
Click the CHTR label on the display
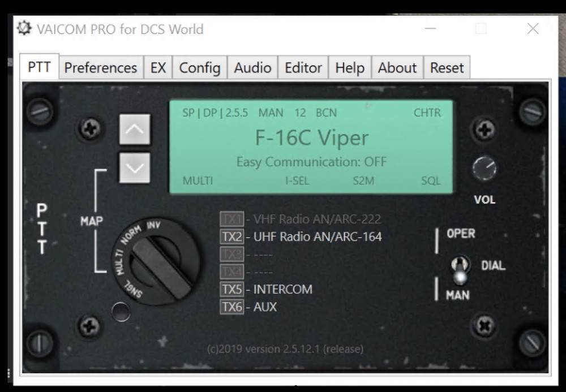coord(427,113)
